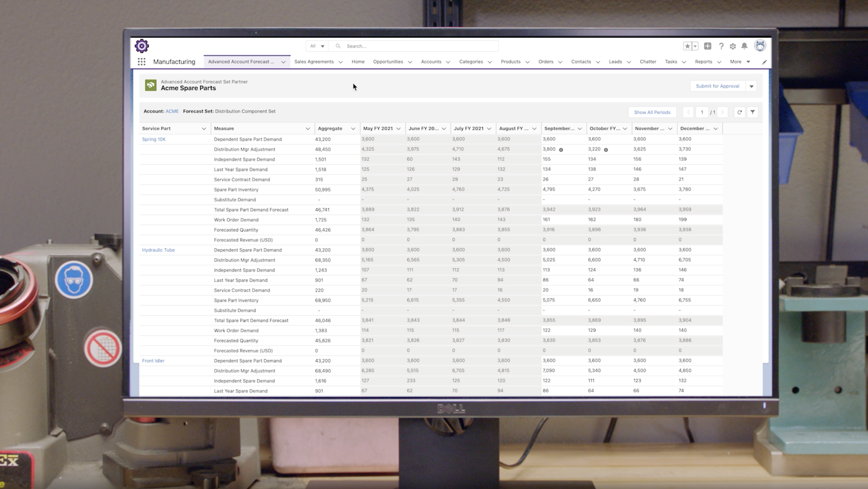
Task: Open the Hydraulic Tube link
Action: (158, 250)
